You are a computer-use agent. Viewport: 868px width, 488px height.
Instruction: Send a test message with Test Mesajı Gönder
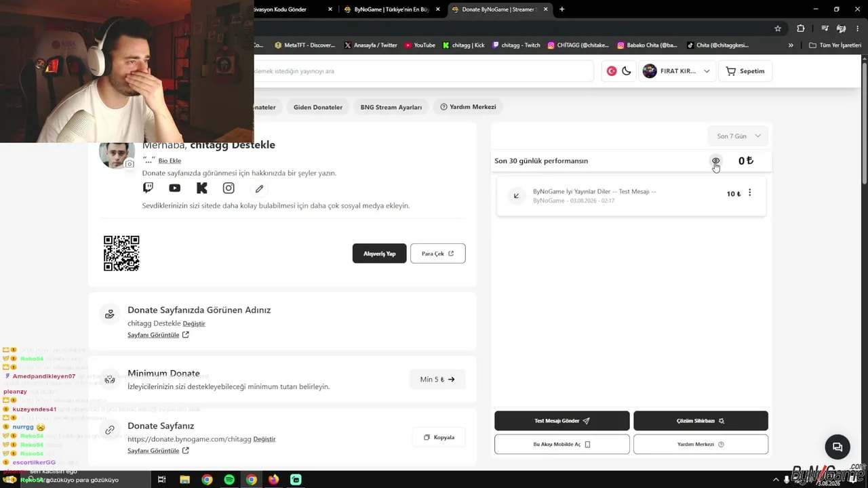click(562, 421)
